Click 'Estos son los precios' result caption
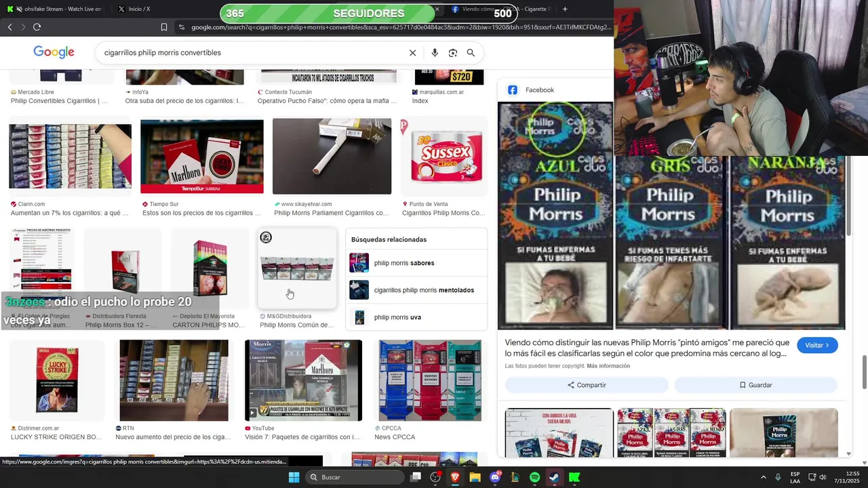868x488 pixels. click(x=201, y=213)
